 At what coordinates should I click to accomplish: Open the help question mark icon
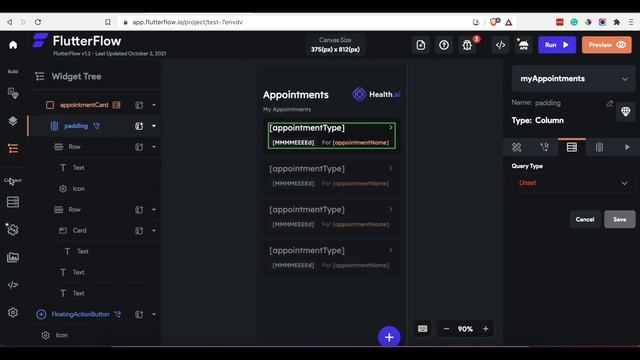[444, 45]
